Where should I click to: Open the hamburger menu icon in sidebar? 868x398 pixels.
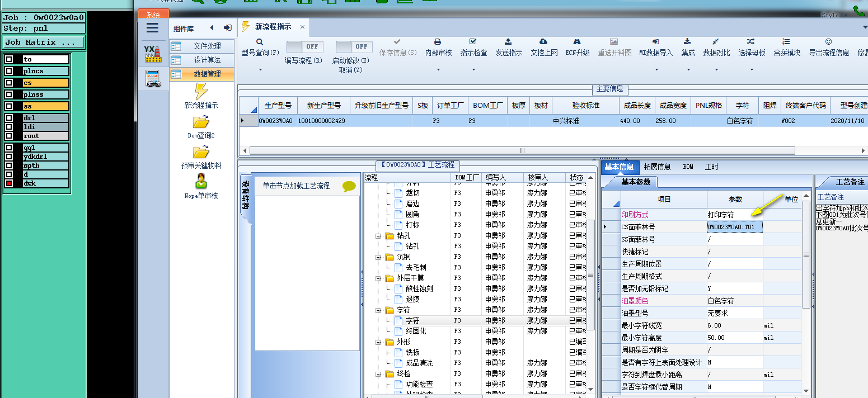[x=152, y=28]
